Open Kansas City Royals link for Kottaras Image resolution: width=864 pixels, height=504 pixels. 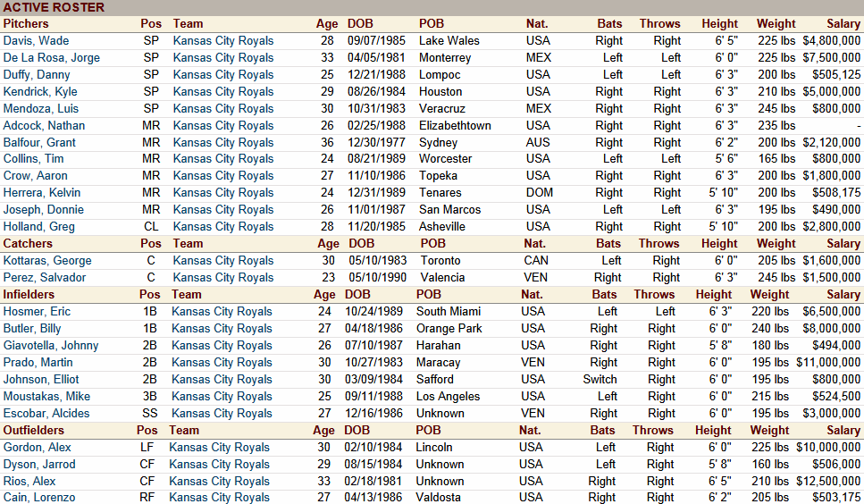coord(223,261)
